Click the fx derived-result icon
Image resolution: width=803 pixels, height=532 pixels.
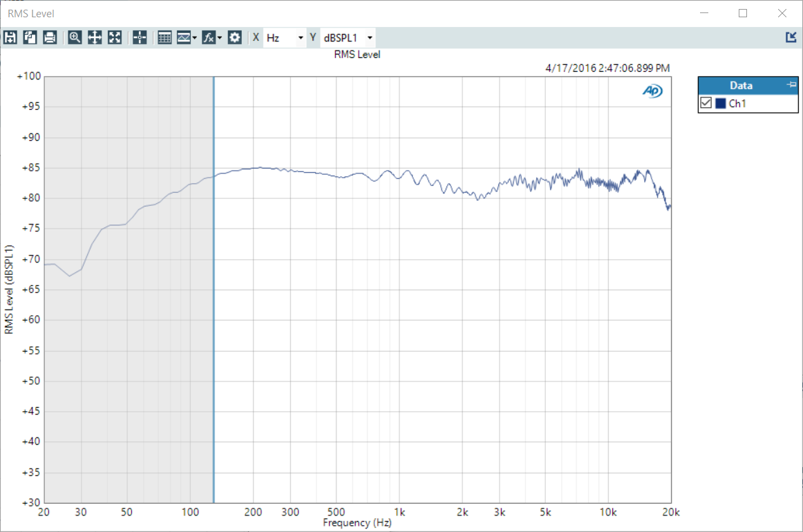point(209,37)
